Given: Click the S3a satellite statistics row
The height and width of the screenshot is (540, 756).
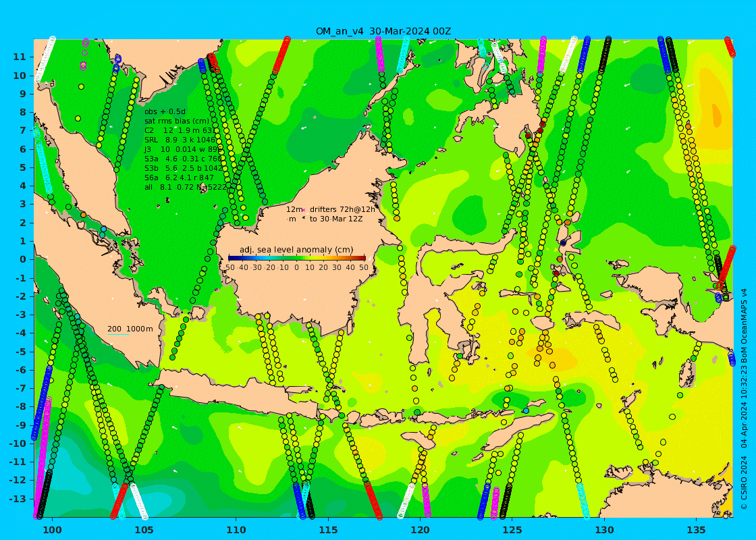Looking at the screenshot, I should tap(183, 159).
